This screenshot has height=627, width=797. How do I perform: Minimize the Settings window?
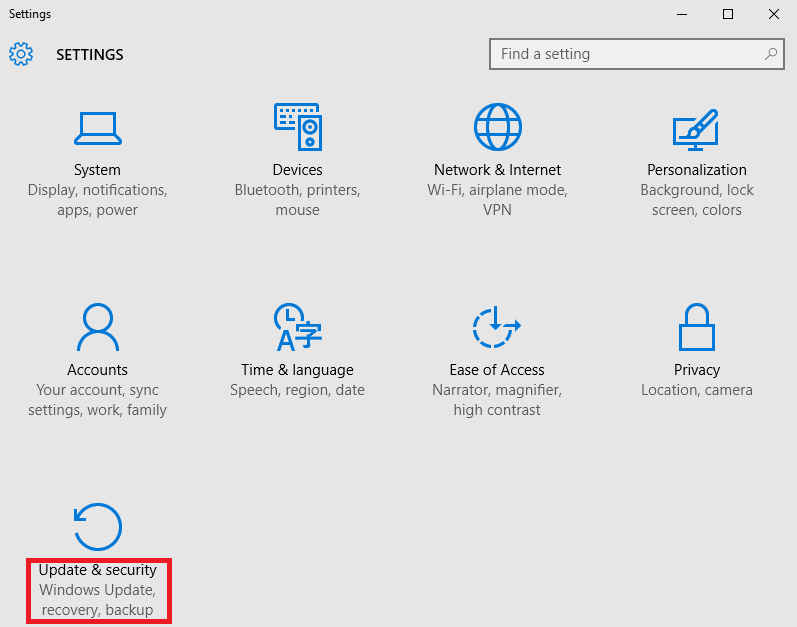pyautogui.click(x=682, y=14)
